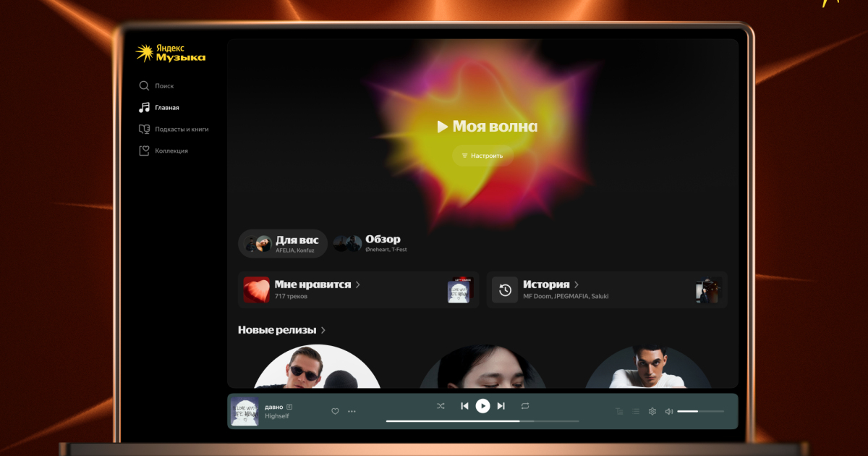Viewport: 868px width, 456px height.
Task: Click the Настроить button
Action: 482,156
